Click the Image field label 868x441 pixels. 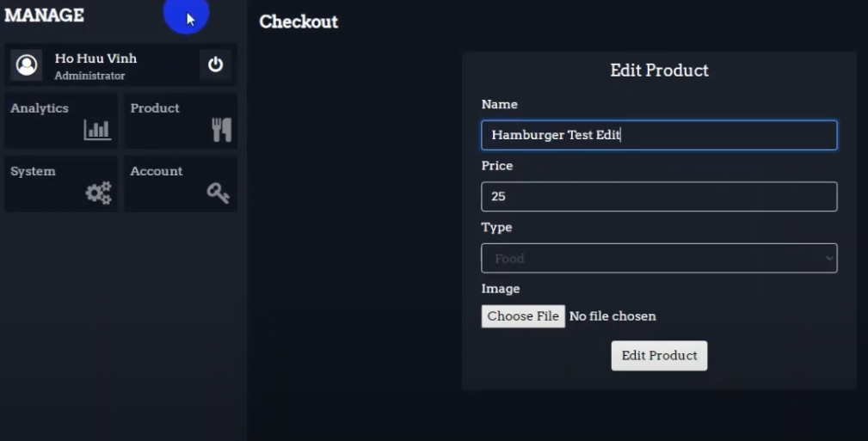[x=501, y=289]
